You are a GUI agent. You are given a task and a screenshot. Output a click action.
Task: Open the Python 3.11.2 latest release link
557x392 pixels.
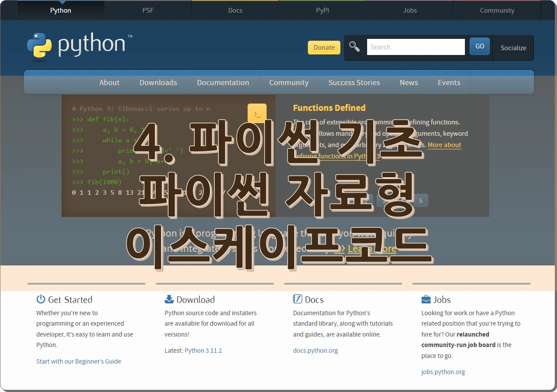[203, 351]
